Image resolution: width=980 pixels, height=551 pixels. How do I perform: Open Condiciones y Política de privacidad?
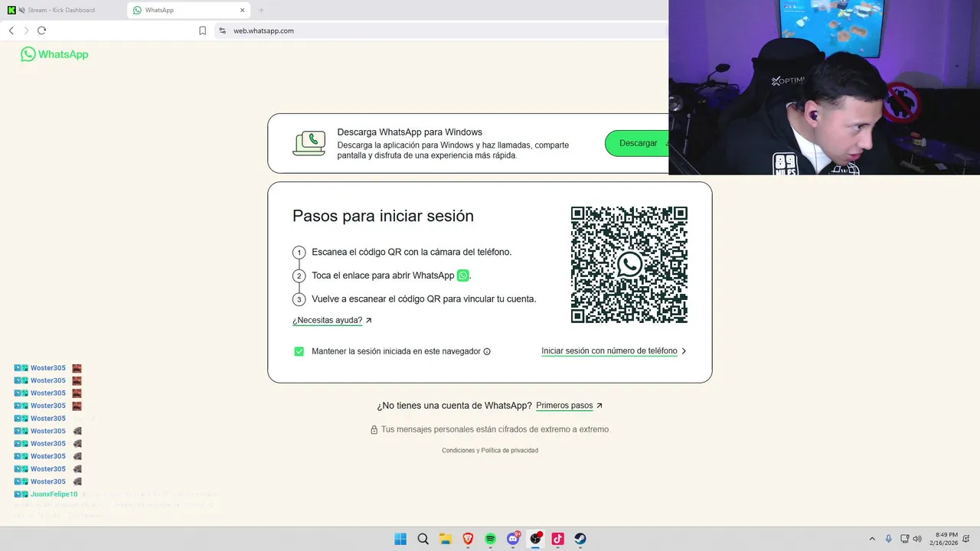(x=490, y=451)
